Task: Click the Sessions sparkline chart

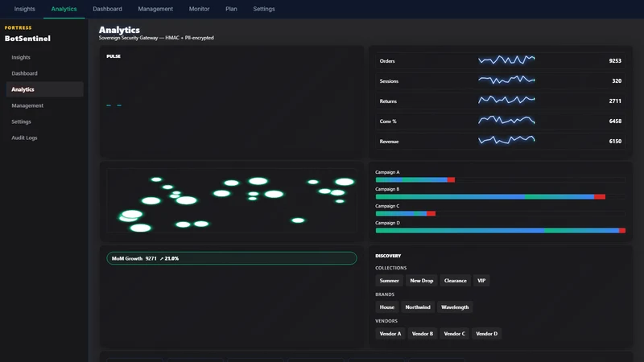Action: point(507,80)
